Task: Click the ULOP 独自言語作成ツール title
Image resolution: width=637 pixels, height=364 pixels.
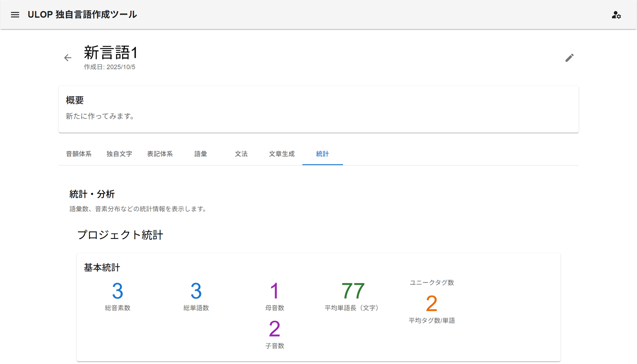Action: coord(82,15)
